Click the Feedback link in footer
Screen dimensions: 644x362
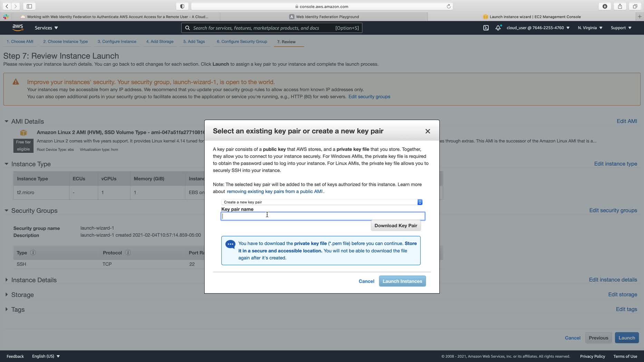(x=15, y=356)
